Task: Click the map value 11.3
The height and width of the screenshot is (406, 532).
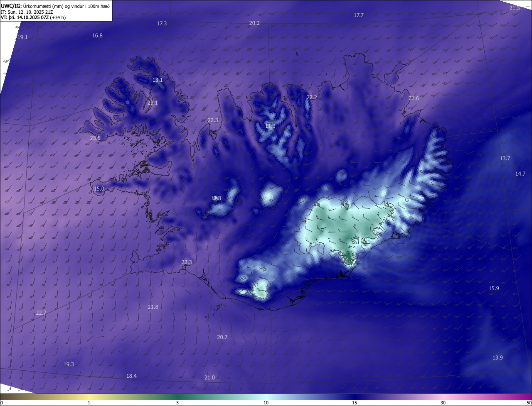Action: pos(270,126)
